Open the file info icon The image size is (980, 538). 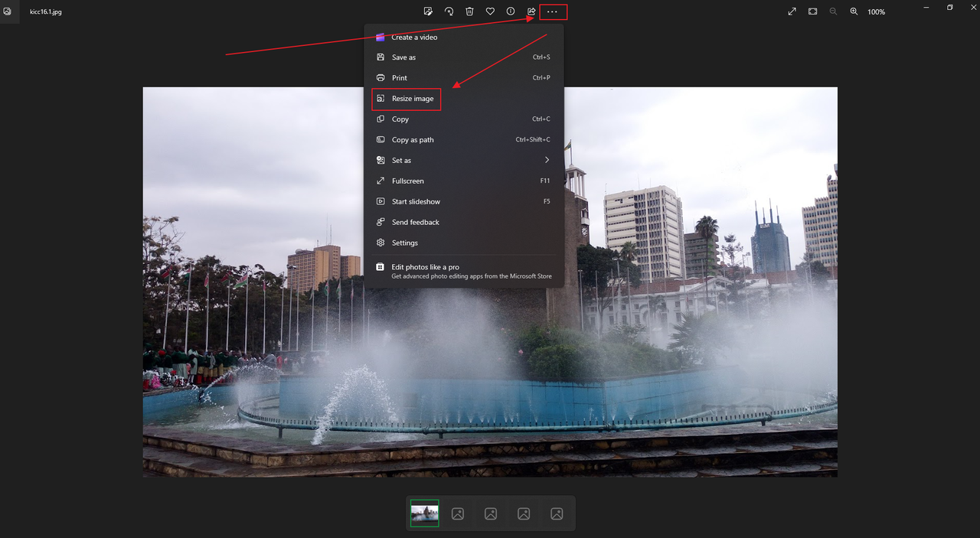511,11
